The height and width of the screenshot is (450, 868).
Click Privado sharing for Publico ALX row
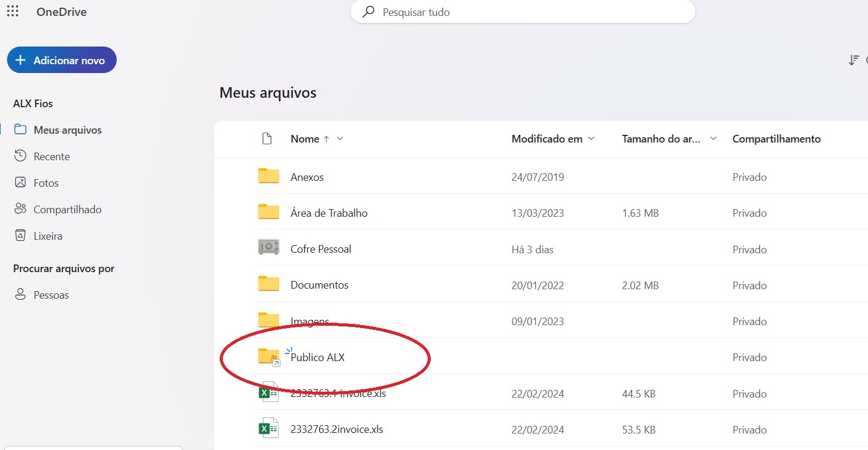750,358
